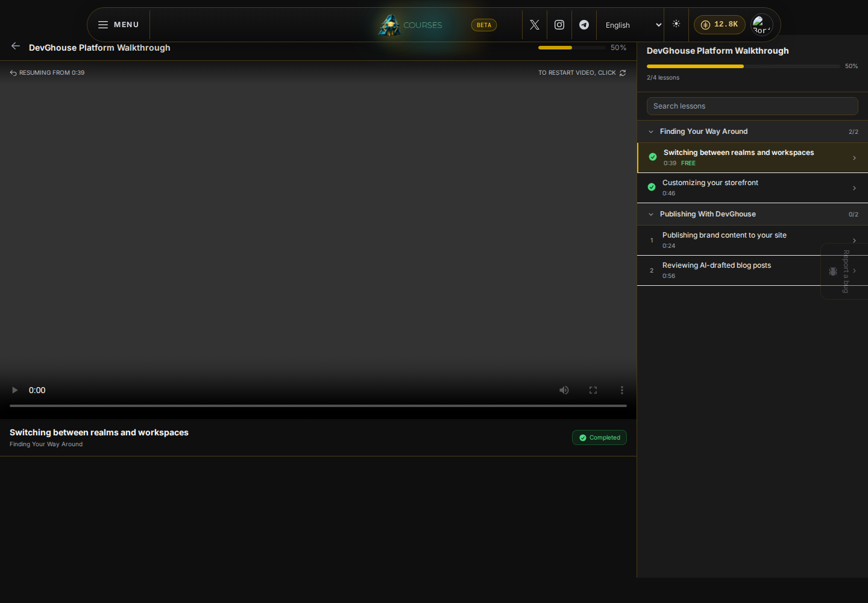The image size is (868, 603).
Task: Open video more options menu
Action: point(622,390)
